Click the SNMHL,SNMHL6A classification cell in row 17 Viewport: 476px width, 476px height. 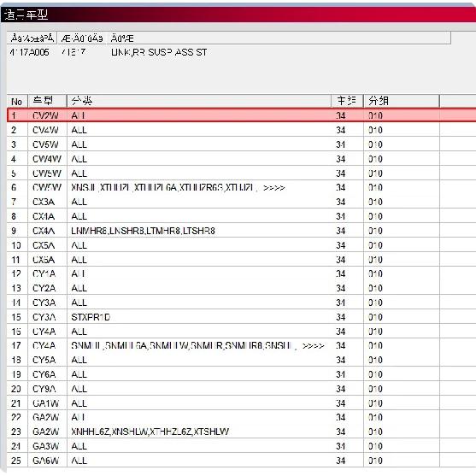coord(199,346)
